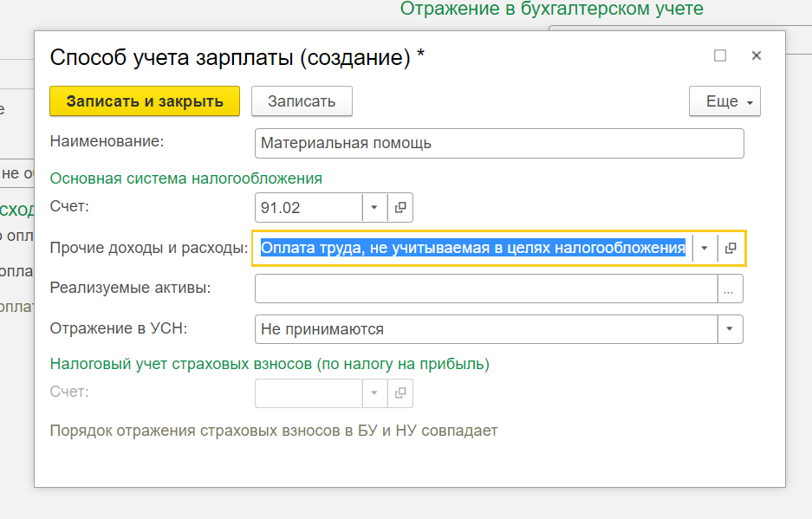
Task: Click the 'Записать и закрыть' button
Action: [145, 101]
